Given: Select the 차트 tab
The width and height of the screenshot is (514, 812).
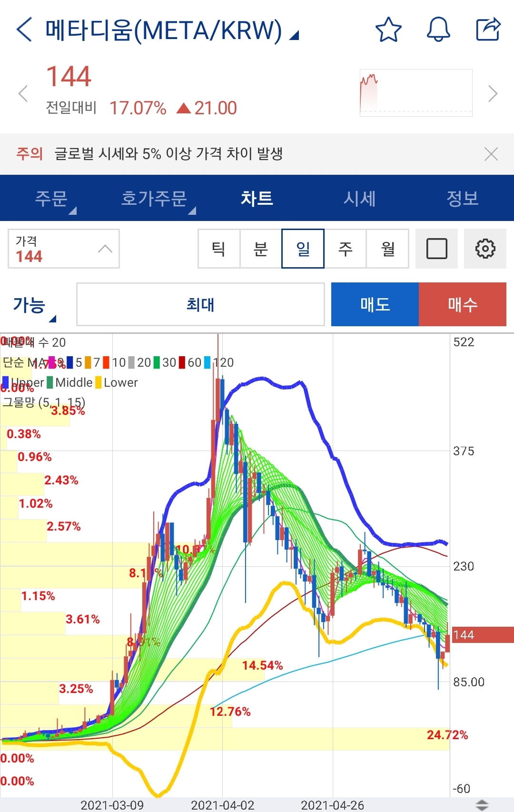Looking at the screenshot, I should click(x=257, y=198).
